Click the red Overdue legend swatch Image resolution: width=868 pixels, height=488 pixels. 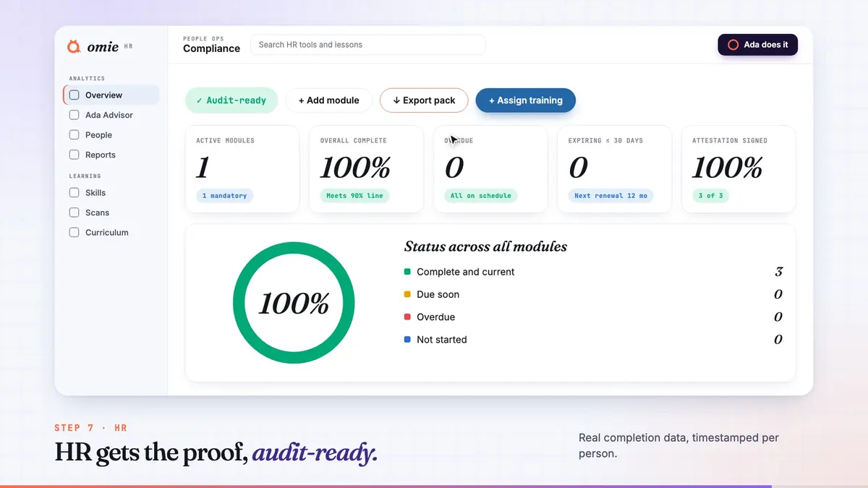point(408,317)
